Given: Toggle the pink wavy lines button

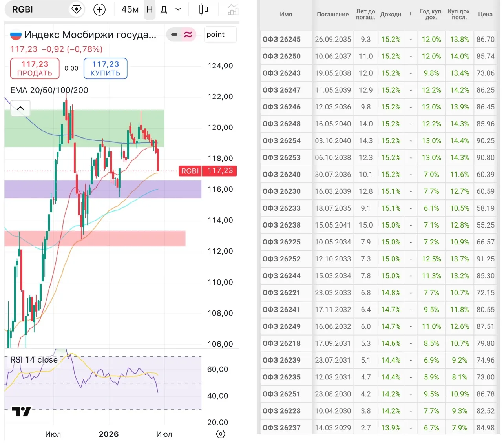Looking at the screenshot, I should [x=188, y=35].
